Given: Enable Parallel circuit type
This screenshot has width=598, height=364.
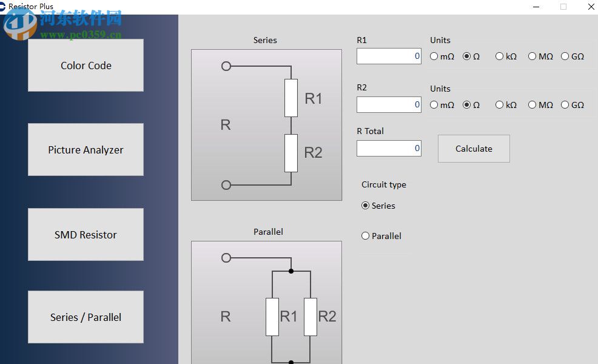Looking at the screenshot, I should click(365, 235).
